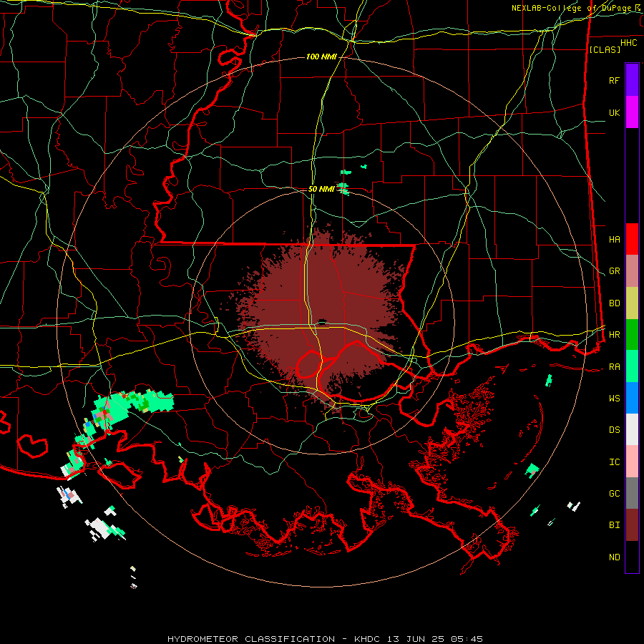Click the HA legend label
The width and height of the screenshot is (644, 644).
[x=614, y=240]
